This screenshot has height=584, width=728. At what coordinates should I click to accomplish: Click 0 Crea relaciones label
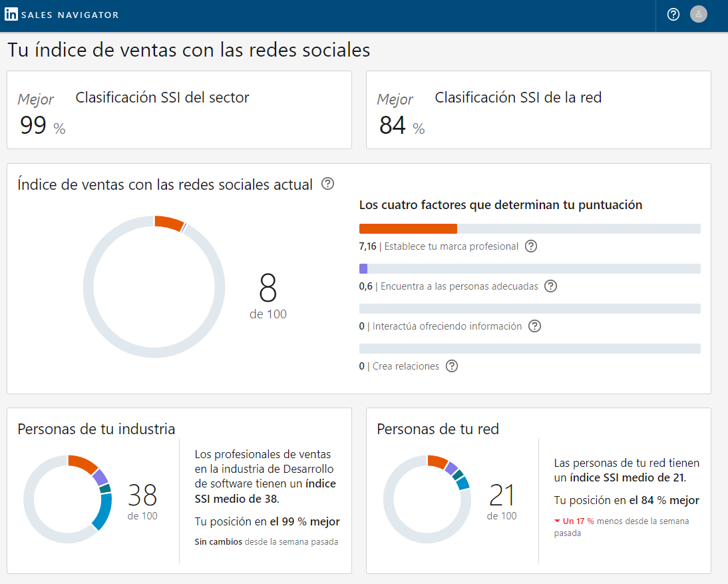click(399, 366)
